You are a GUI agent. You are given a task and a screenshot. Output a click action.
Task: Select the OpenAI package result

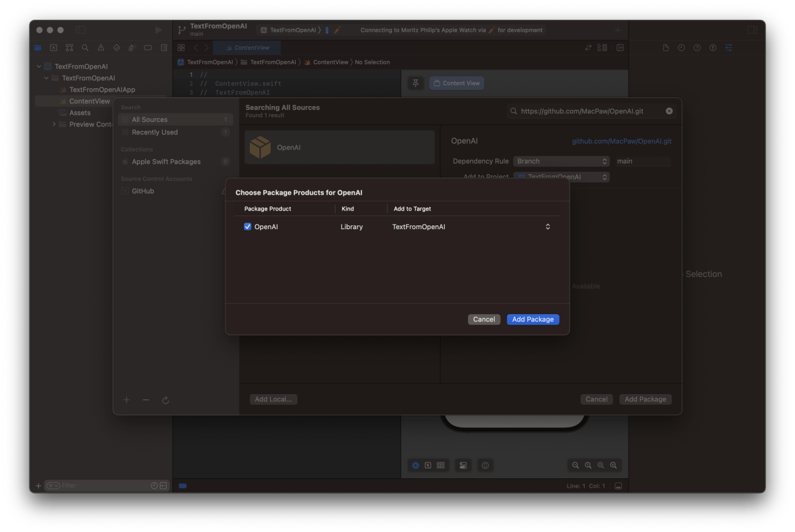[x=339, y=148]
